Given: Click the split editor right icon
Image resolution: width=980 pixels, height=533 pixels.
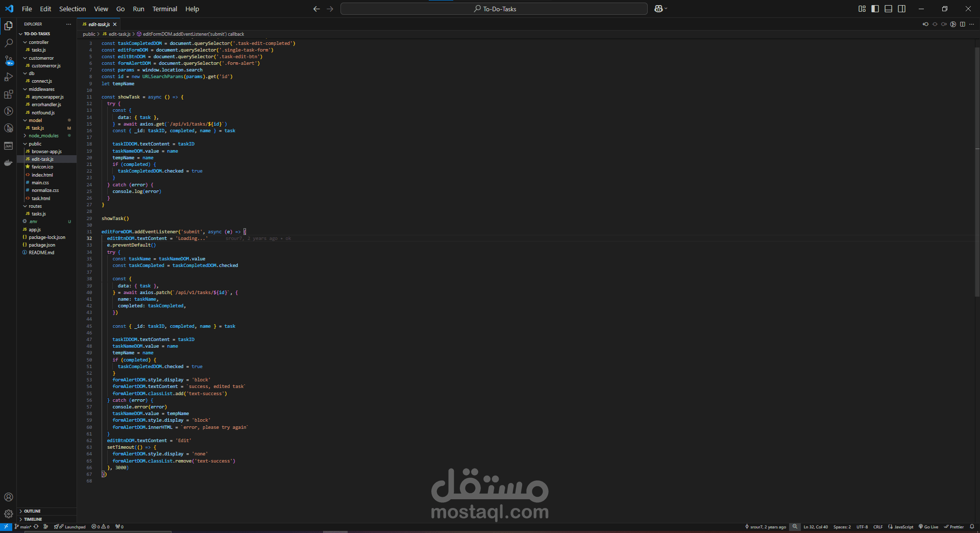Looking at the screenshot, I should click(963, 24).
